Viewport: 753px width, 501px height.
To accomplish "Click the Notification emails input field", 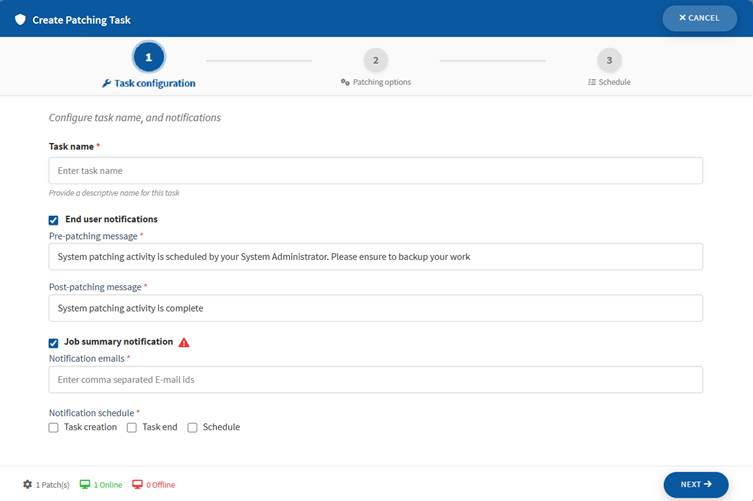I will (375, 380).
